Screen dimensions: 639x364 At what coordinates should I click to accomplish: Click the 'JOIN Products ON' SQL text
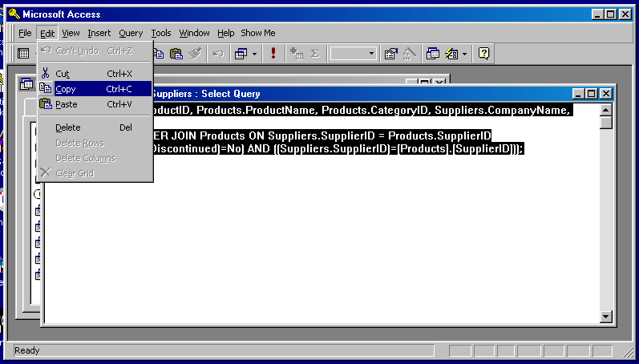(218, 135)
